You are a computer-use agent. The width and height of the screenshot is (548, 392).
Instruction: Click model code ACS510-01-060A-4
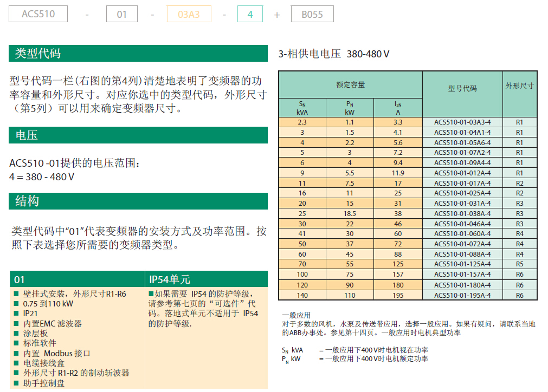pyautogui.click(x=462, y=233)
